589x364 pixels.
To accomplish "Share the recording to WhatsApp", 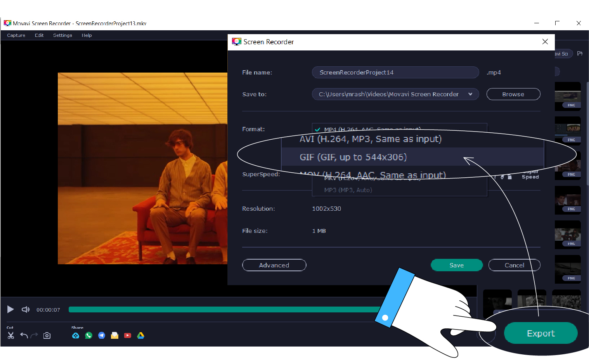I will click(x=89, y=335).
